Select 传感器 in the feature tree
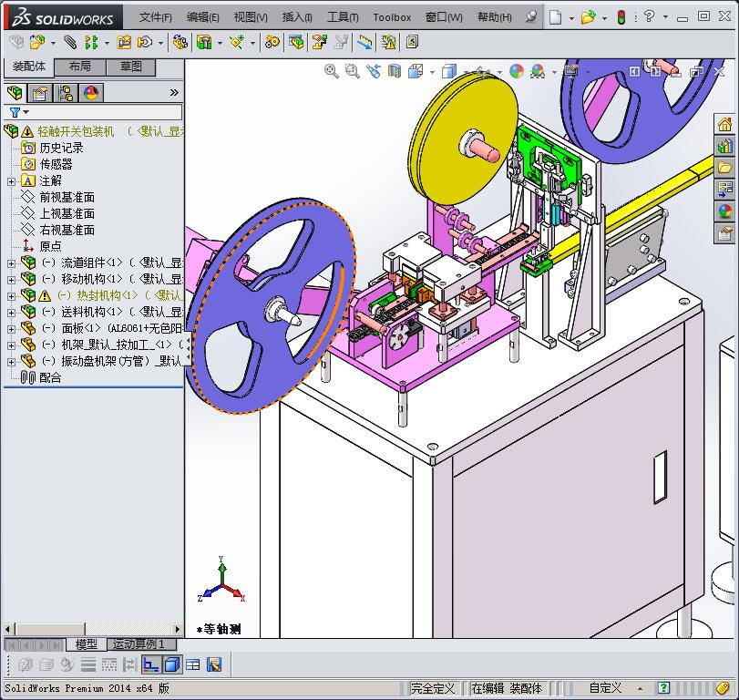This screenshot has width=739, height=700. [56, 164]
